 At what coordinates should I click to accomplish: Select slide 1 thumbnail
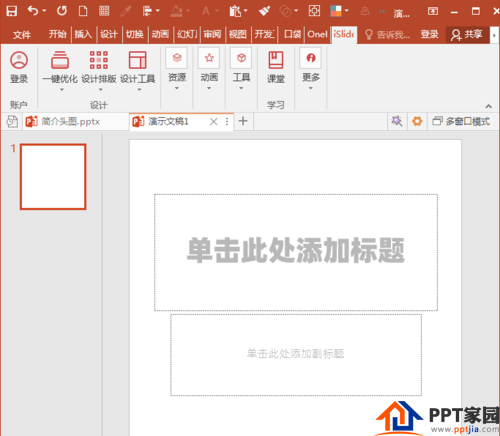click(x=53, y=177)
